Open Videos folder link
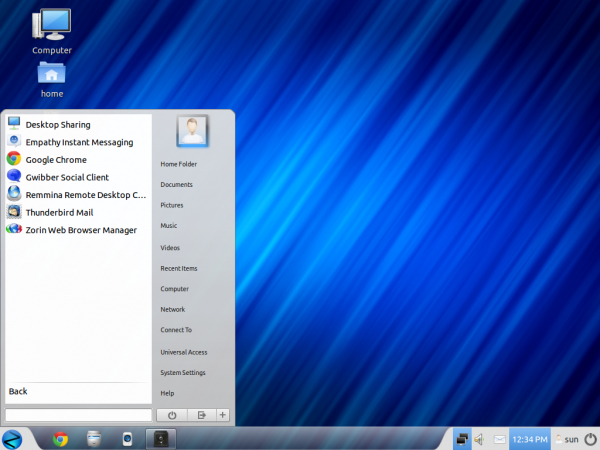 170,248
